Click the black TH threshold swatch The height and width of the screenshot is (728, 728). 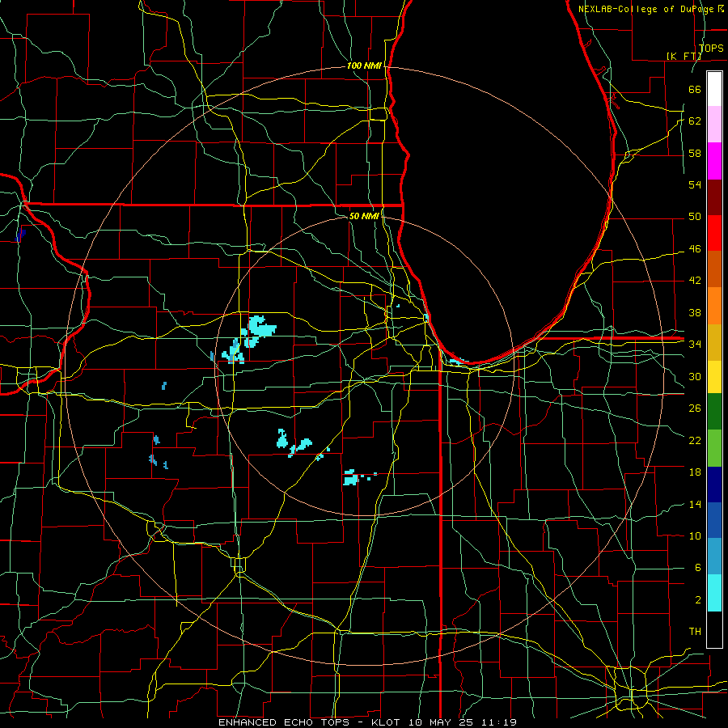point(714,629)
